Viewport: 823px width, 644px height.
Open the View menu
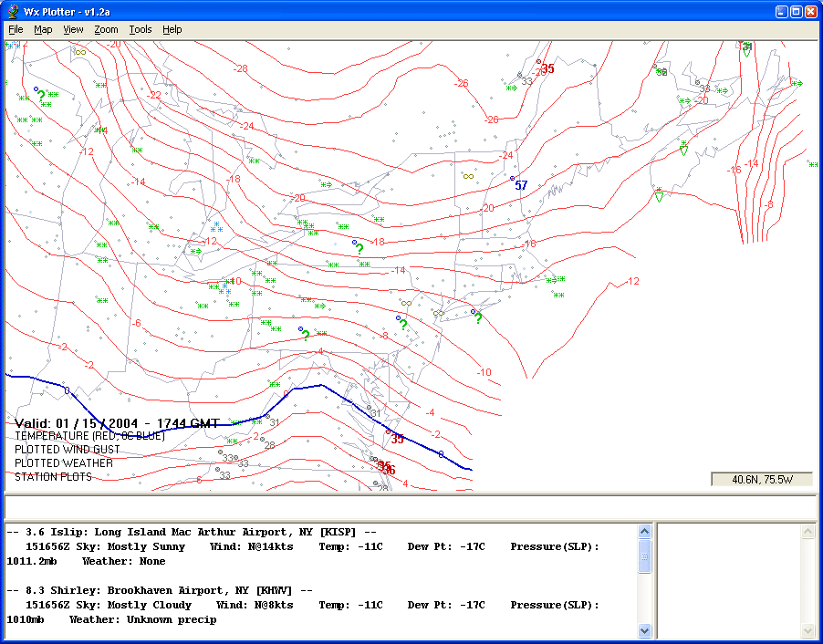[x=73, y=29]
